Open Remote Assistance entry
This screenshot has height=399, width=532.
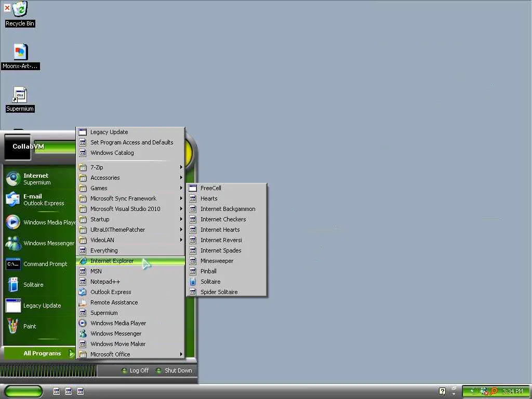click(x=130, y=302)
